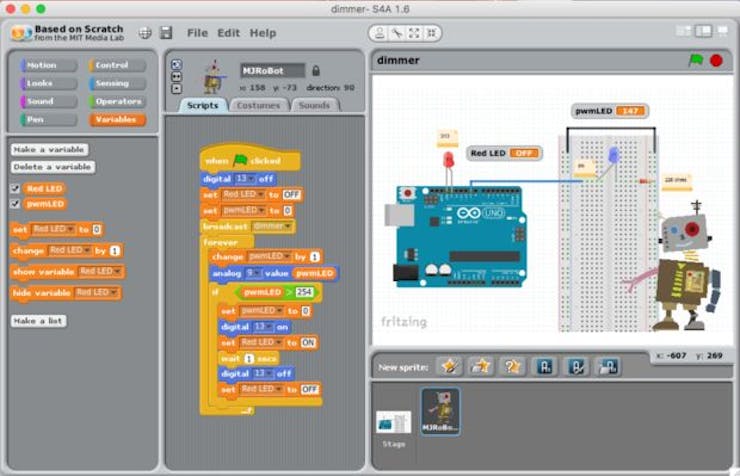Viewport: 740px width, 476px height.
Task: Click the globe language icon
Action: coord(145,33)
